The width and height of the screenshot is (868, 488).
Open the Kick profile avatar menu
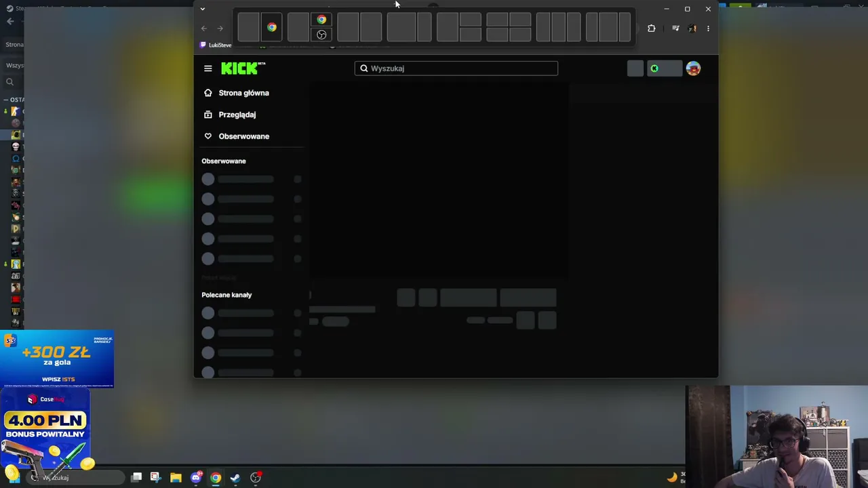(x=693, y=68)
